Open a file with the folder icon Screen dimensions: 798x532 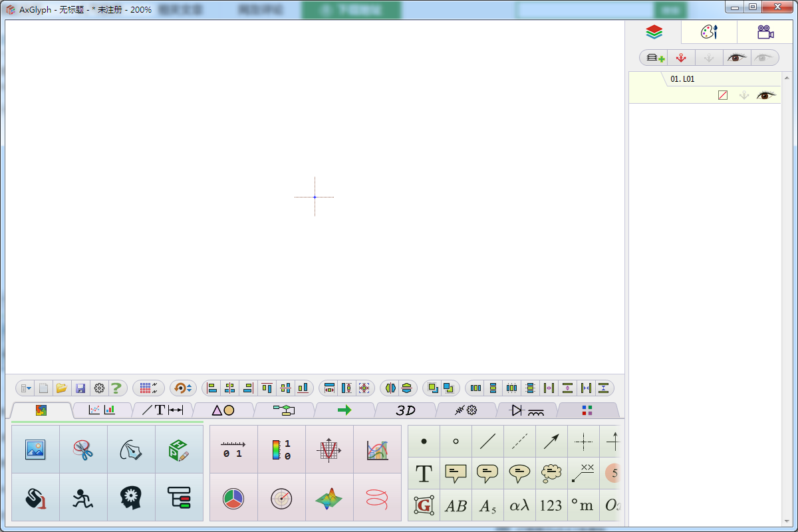pos(62,388)
